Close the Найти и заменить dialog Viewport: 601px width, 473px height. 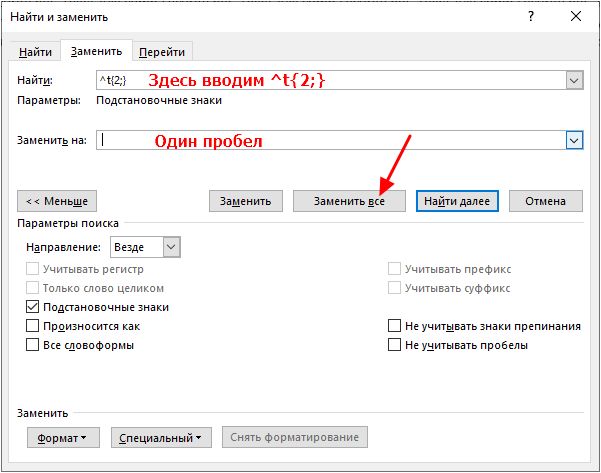(576, 16)
